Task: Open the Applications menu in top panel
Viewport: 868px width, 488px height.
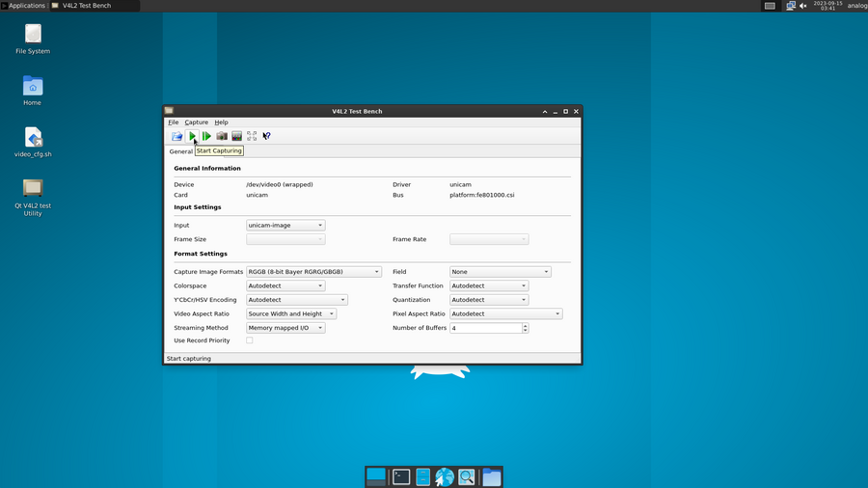Action: coord(23,6)
